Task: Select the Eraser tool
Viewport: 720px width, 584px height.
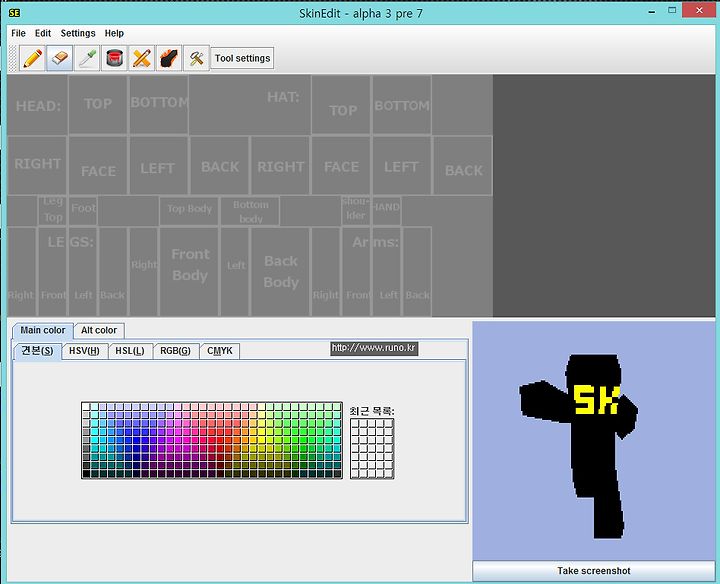Action: click(x=60, y=58)
